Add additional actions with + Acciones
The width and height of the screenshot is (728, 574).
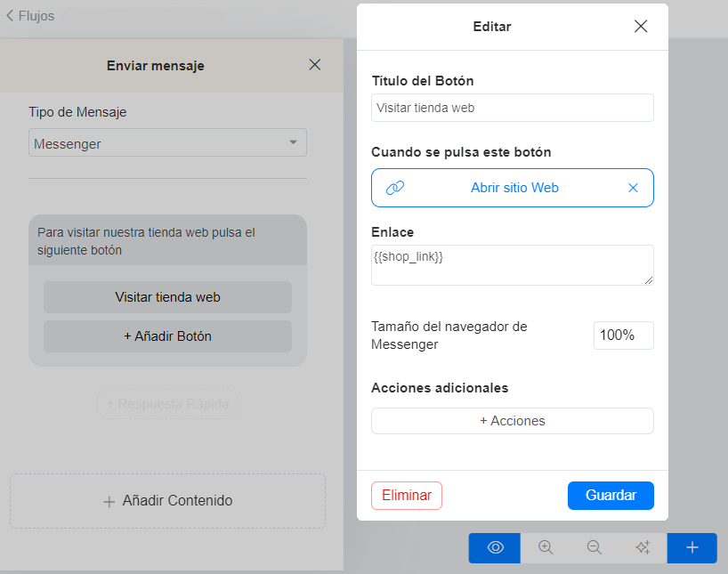(x=512, y=421)
